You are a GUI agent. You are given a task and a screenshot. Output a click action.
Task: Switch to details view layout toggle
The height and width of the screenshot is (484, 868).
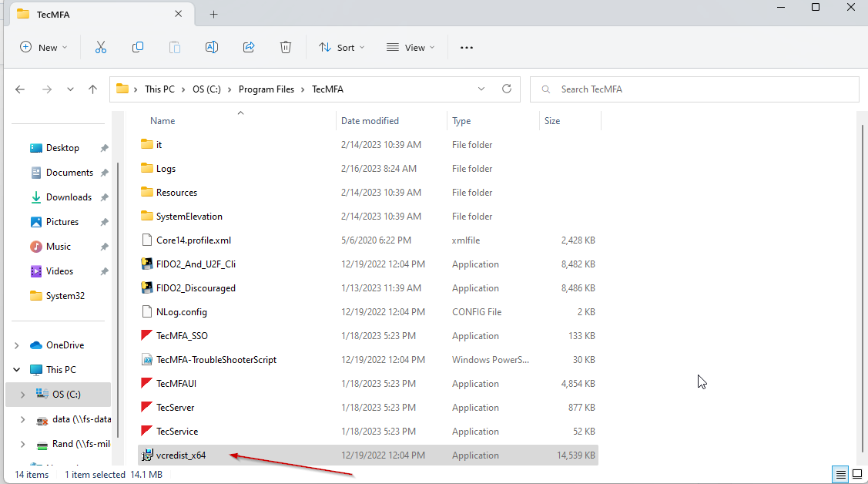click(841, 474)
